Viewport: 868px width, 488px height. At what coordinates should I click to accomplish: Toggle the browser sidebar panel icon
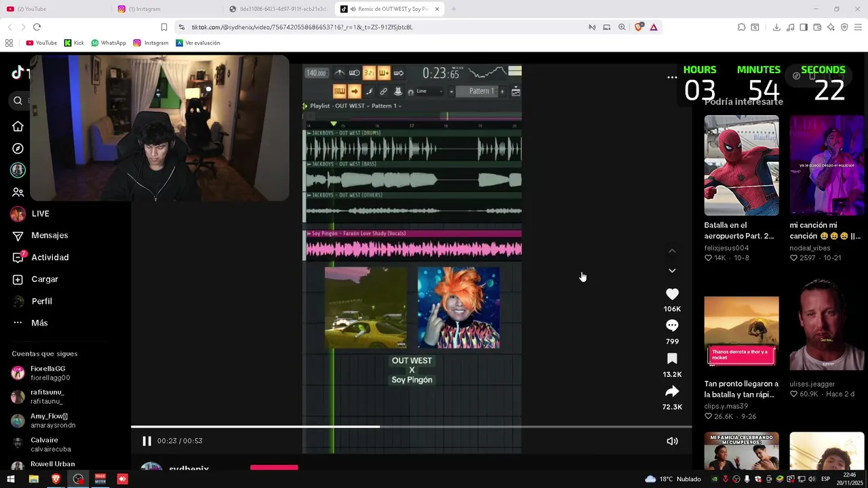pyautogui.click(x=804, y=27)
